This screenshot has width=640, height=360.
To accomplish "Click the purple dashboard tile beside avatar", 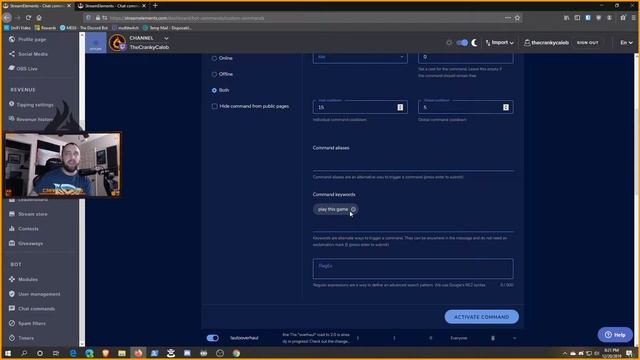I will point(96,43).
